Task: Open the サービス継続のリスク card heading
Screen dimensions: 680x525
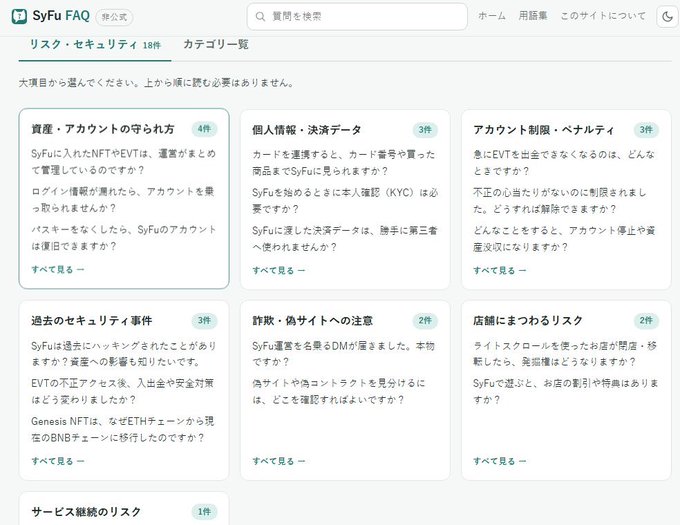Action: [x=86, y=512]
